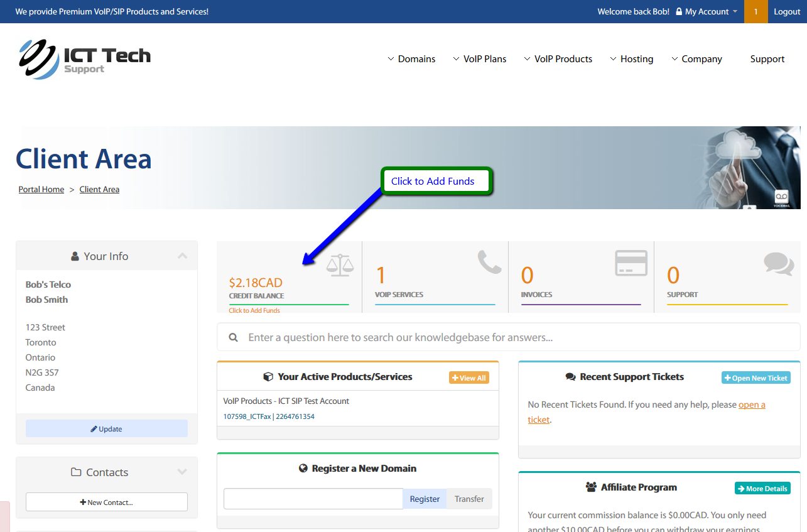Open the VoIP Plans menu
This screenshot has height=532, width=807.
[479, 59]
